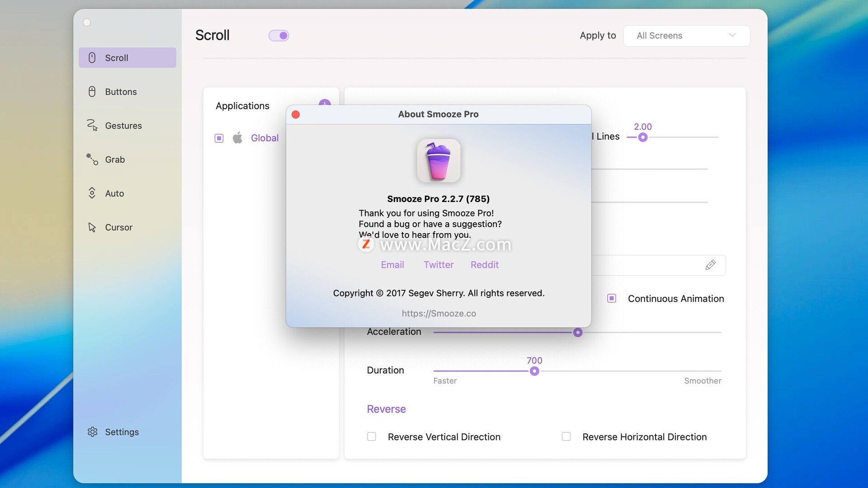Viewport: 868px width, 488px height.
Task: Click the pencil edit icon
Action: tap(710, 265)
